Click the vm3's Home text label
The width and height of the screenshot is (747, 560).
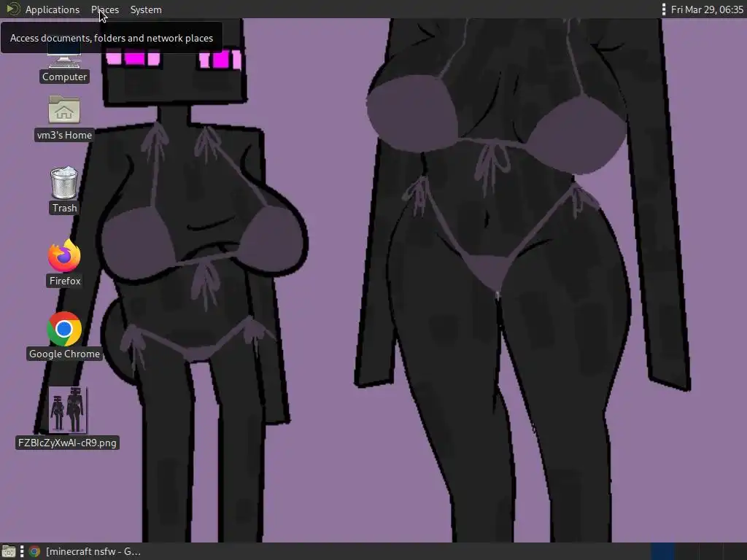pos(64,135)
